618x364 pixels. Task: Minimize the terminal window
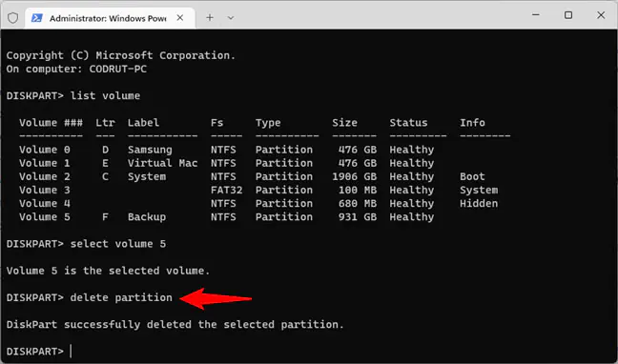[x=536, y=15]
